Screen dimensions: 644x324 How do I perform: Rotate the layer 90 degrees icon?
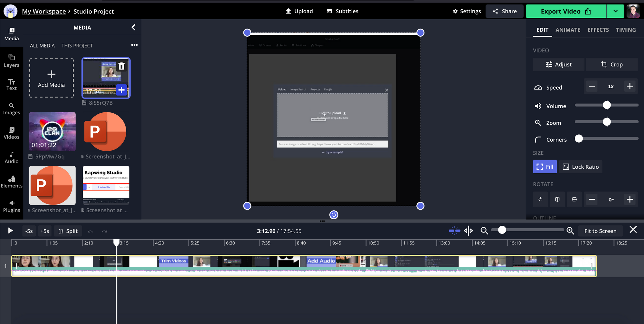tap(540, 199)
